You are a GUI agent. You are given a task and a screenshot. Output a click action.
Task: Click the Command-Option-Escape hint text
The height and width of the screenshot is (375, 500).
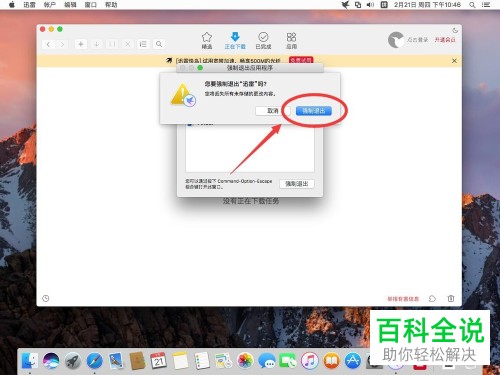pyautogui.click(x=228, y=184)
